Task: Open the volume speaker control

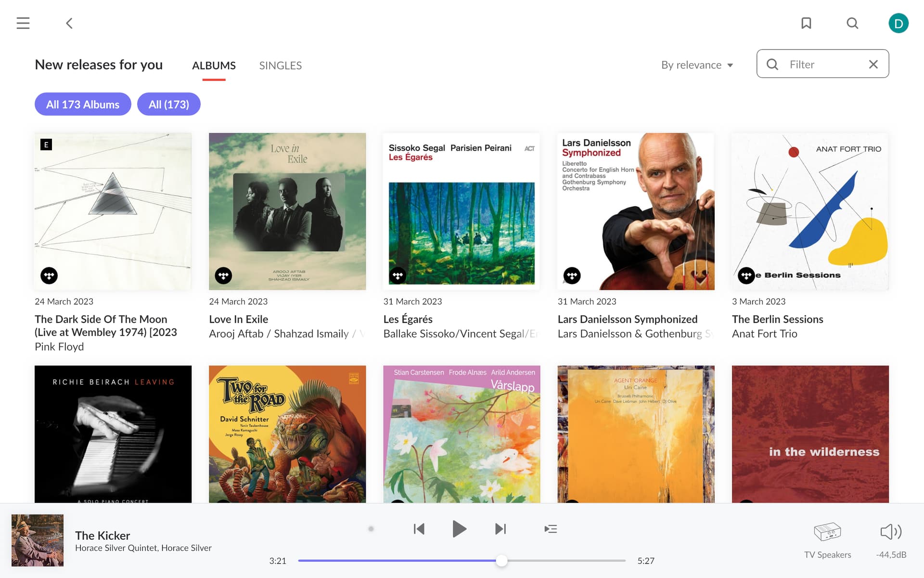Action: 890,532
